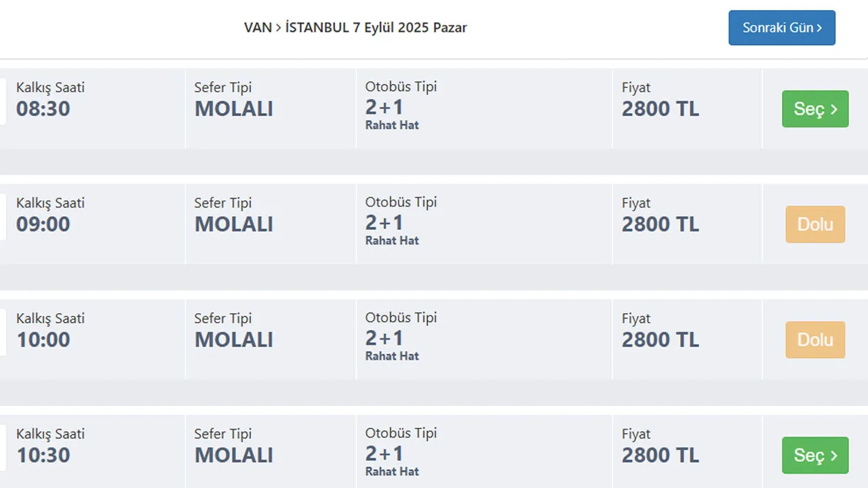868x488 pixels.
Task: Click the 10:00 departure time
Action: [43, 340]
